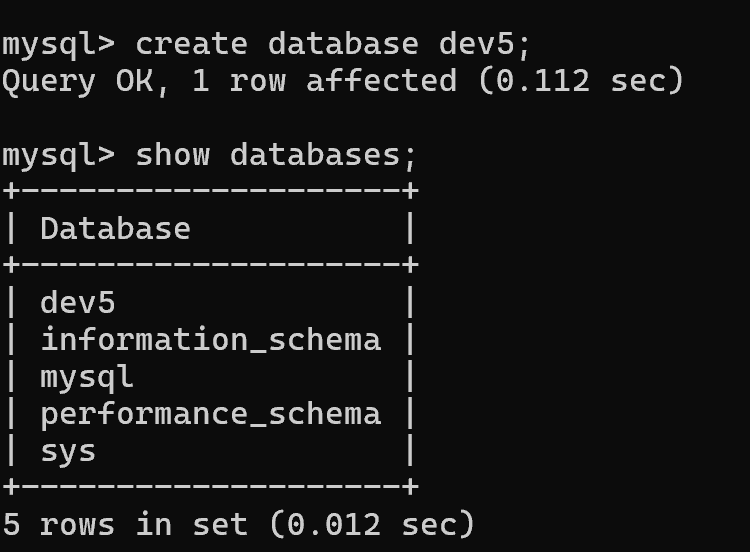The width and height of the screenshot is (750, 552).
Task: Click the 'show databases;' command text
Action: pyautogui.click(x=276, y=155)
